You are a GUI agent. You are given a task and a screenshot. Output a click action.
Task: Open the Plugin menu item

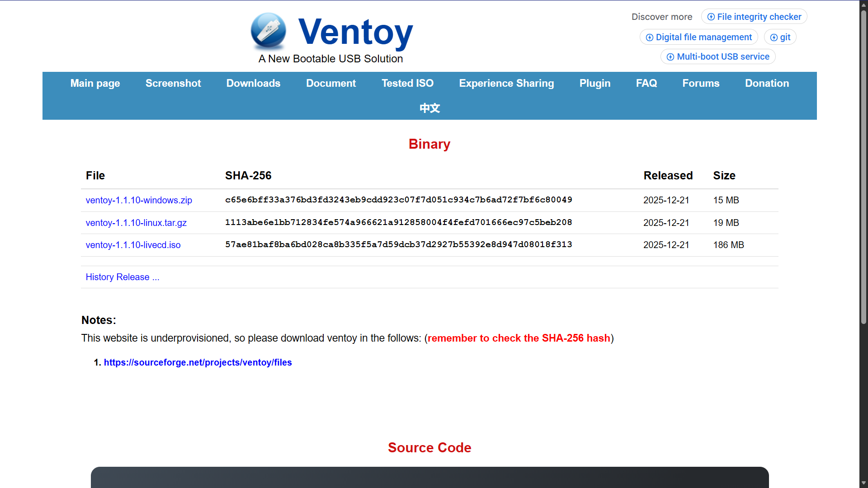[595, 83]
